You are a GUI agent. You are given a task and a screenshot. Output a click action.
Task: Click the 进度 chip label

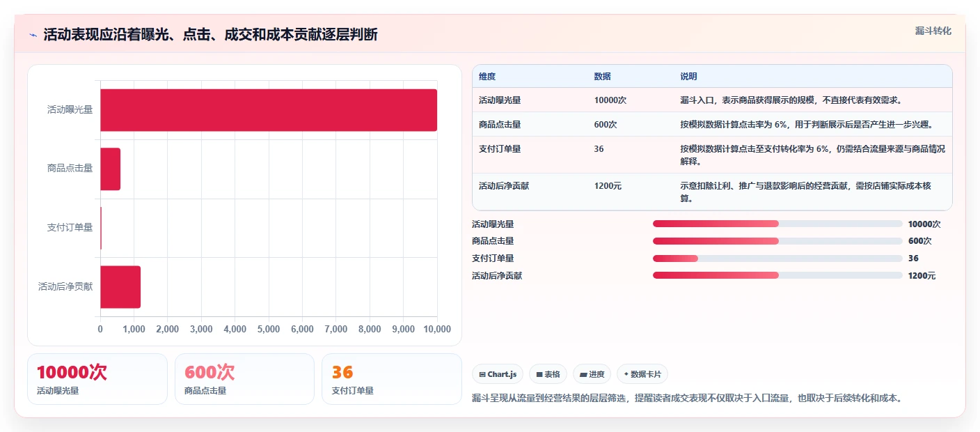(596, 374)
